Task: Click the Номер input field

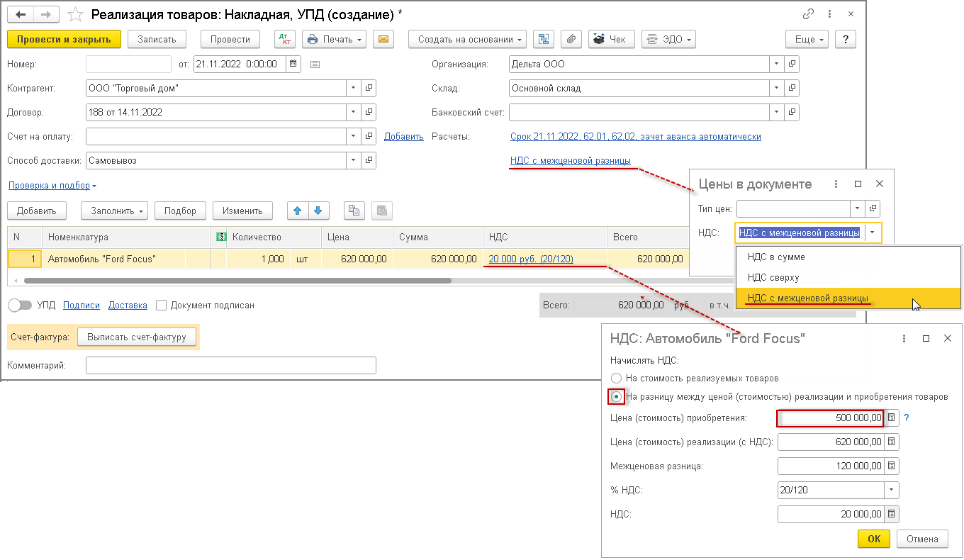Action: 128,64
